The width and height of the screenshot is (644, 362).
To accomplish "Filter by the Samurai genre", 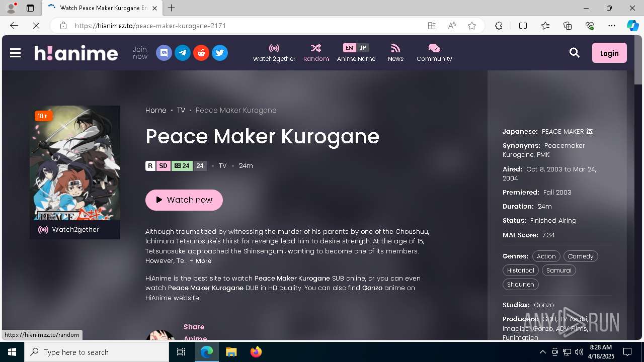I will [558, 270].
